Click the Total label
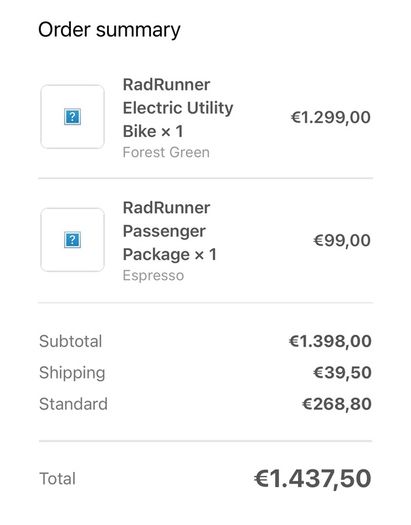Screen dimensions: 411x525 coord(58,479)
